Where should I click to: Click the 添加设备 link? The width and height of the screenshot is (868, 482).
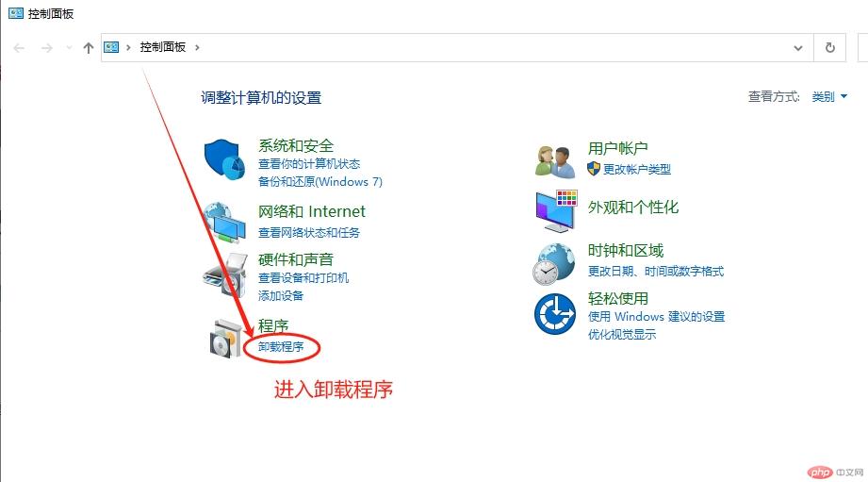click(281, 296)
